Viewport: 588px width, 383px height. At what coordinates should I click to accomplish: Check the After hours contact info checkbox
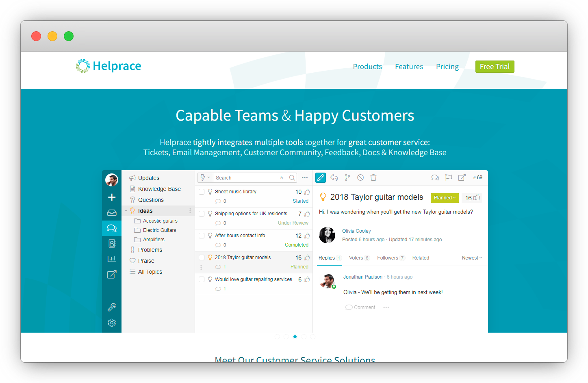[x=202, y=236]
